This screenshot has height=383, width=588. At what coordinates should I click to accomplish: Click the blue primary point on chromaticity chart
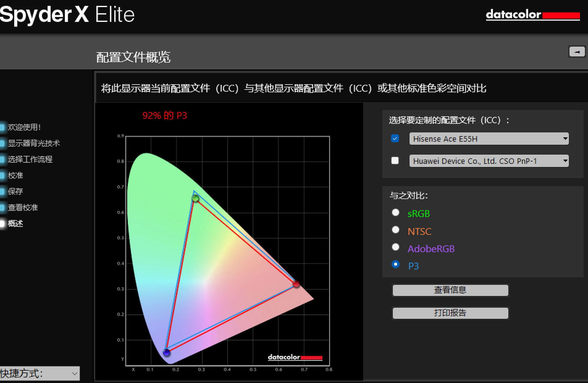coord(166,352)
